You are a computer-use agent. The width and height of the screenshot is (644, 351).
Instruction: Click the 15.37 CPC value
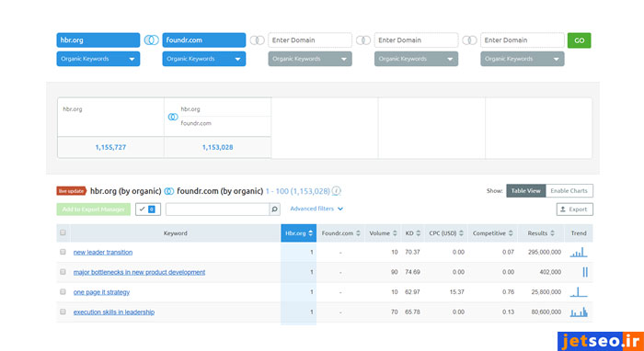click(x=457, y=292)
